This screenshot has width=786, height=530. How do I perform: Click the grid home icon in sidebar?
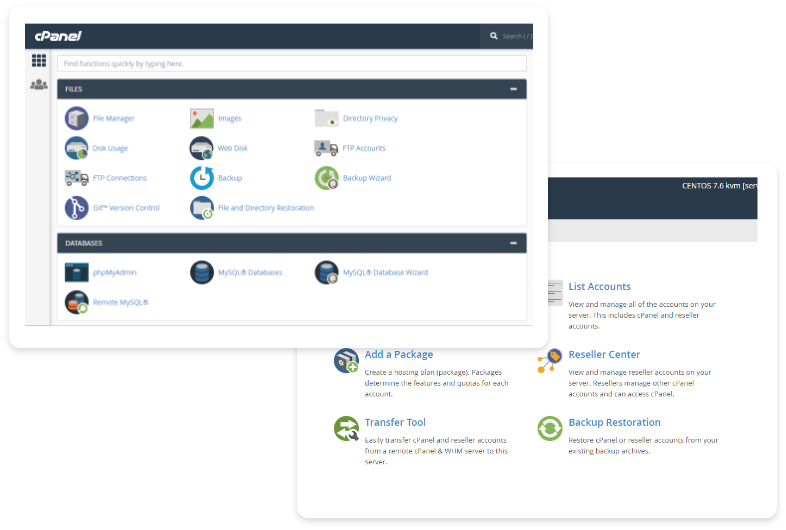(39, 61)
